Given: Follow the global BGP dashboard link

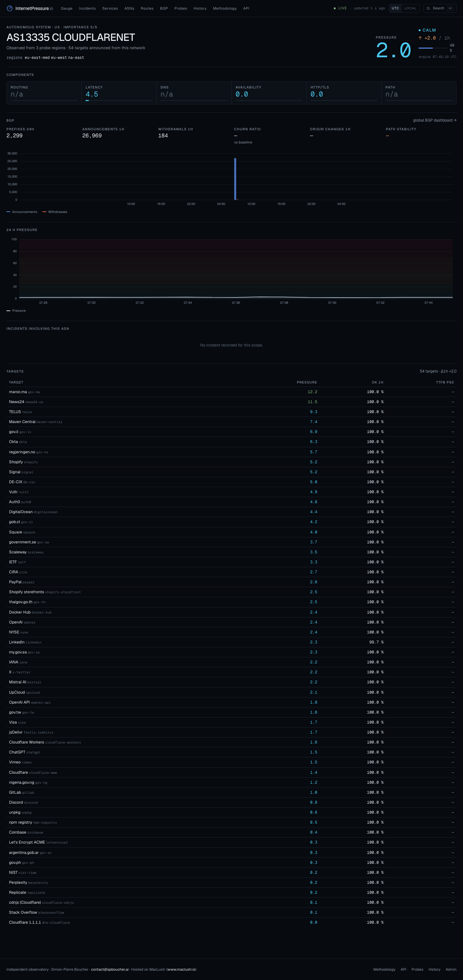Looking at the screenshot, I should pyautogui.click(x=435, y=120).
